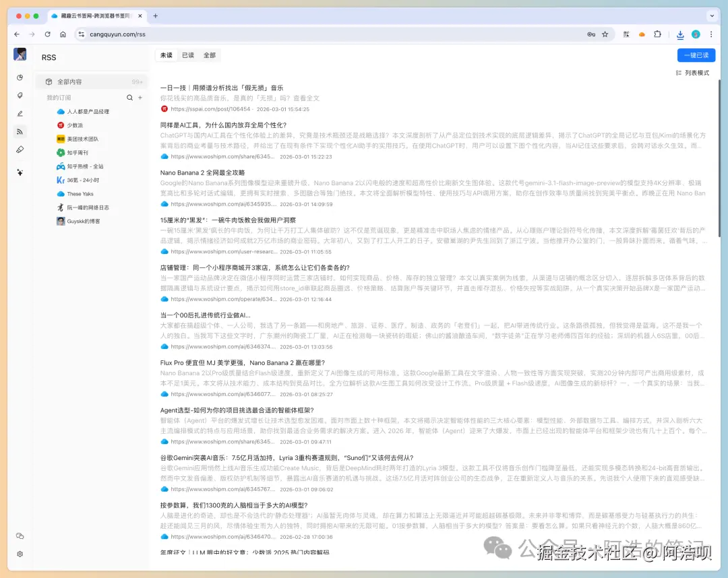The height and width of the screenshot is (578, 728).
Task: Open the browser downloads icon
Action: [x=680, y=34]
